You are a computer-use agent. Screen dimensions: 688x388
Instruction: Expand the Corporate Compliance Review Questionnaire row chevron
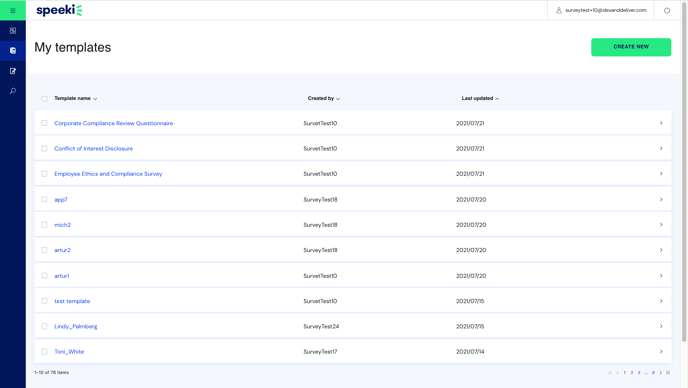pos(661,123)
